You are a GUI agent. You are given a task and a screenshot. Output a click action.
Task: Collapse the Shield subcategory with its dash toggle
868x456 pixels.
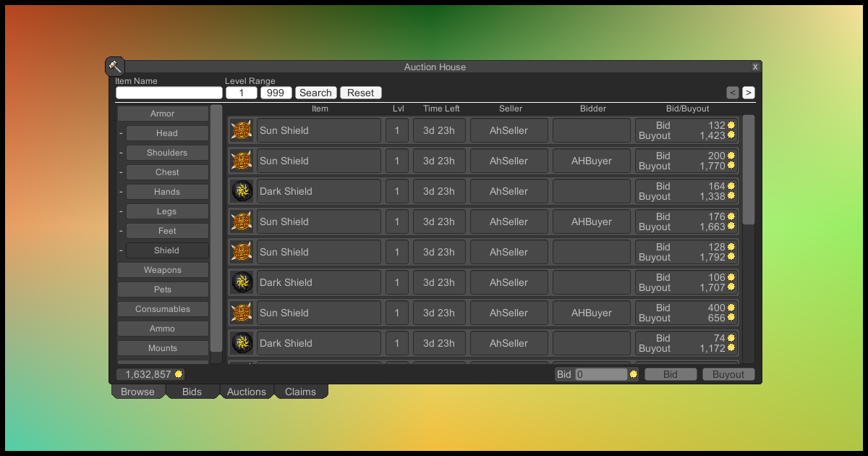click(120, 250)
